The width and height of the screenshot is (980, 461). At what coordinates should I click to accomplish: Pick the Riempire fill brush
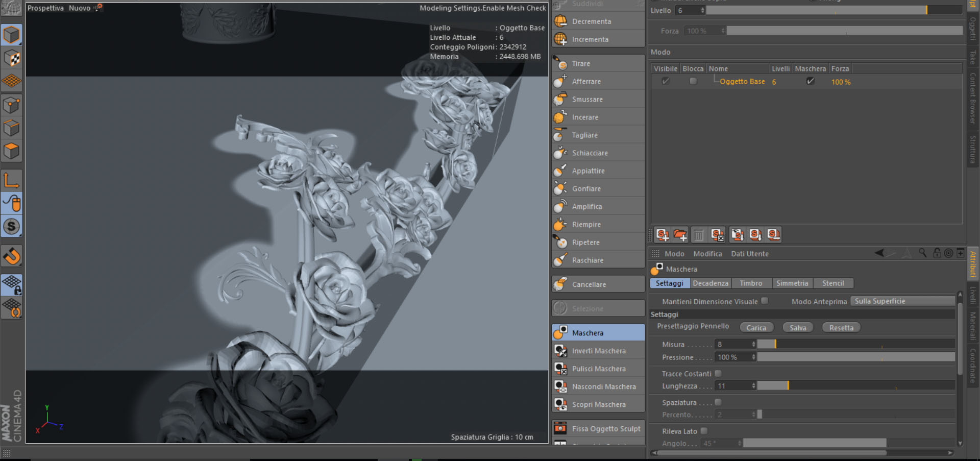(598, 225)
